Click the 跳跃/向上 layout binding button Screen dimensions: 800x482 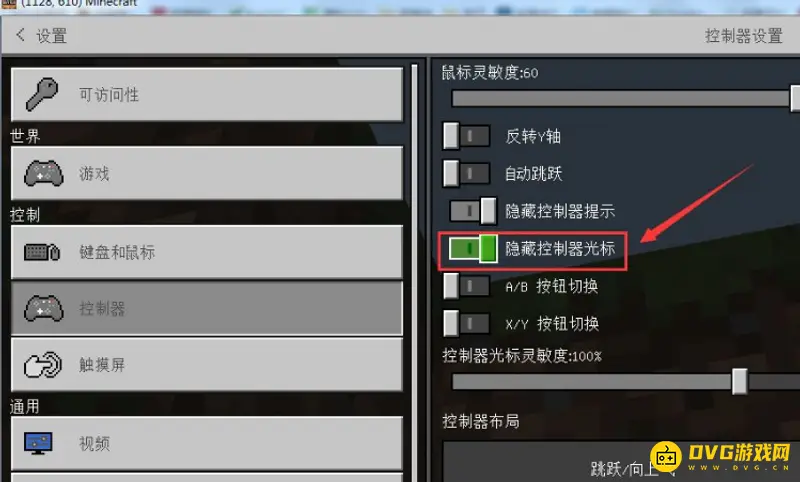(621, 462)
